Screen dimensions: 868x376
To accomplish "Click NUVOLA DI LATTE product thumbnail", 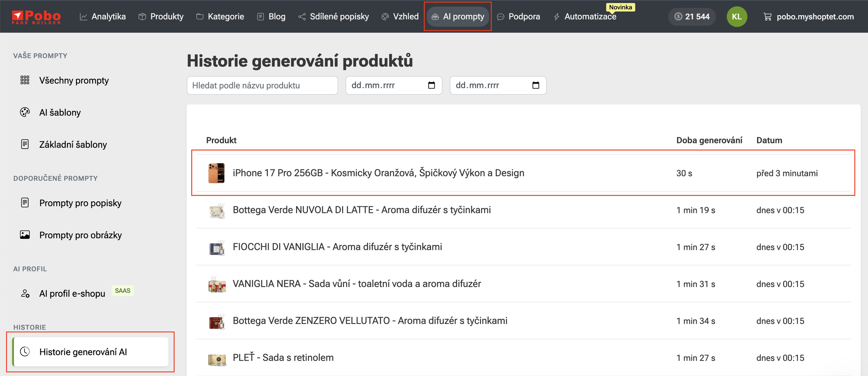I will pyautogui.click(x=217, y=211).
